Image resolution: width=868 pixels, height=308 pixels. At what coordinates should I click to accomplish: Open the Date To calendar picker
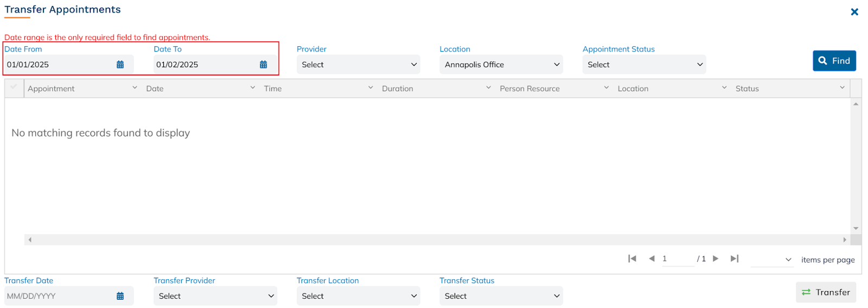pos(263,65)
